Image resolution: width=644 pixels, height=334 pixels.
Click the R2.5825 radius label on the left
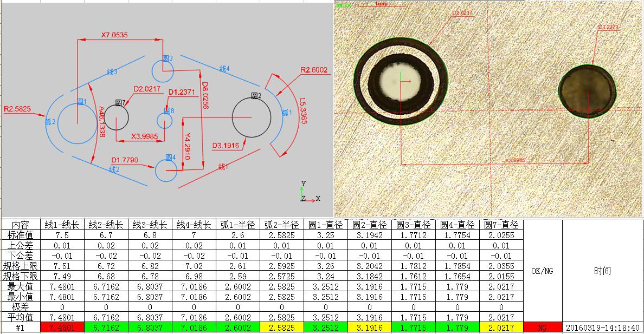click(x=17, y=109)
